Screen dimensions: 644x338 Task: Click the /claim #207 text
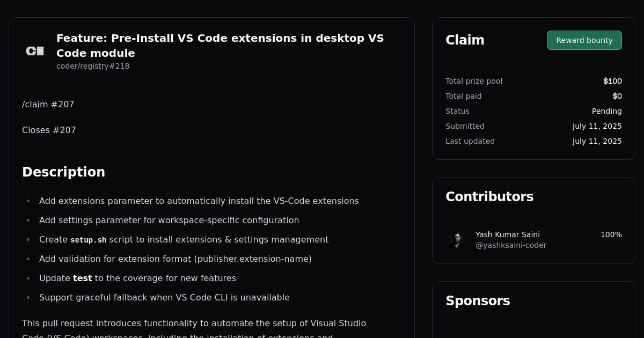(x=48, y=105)
